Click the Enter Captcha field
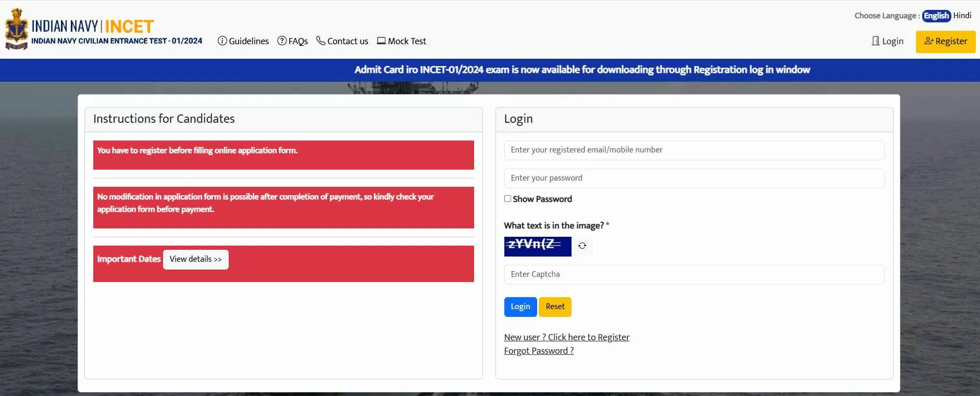Viewport: 980px width, 396px height. click(694, 274)
